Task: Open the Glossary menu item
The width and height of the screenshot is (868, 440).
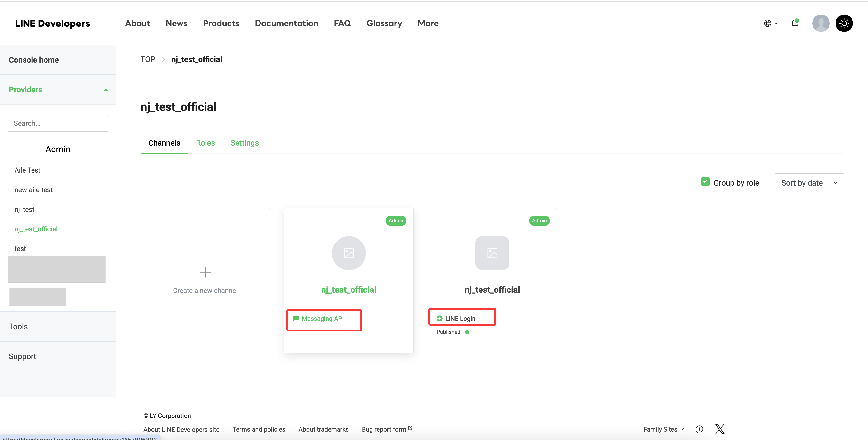Action: 384,23
